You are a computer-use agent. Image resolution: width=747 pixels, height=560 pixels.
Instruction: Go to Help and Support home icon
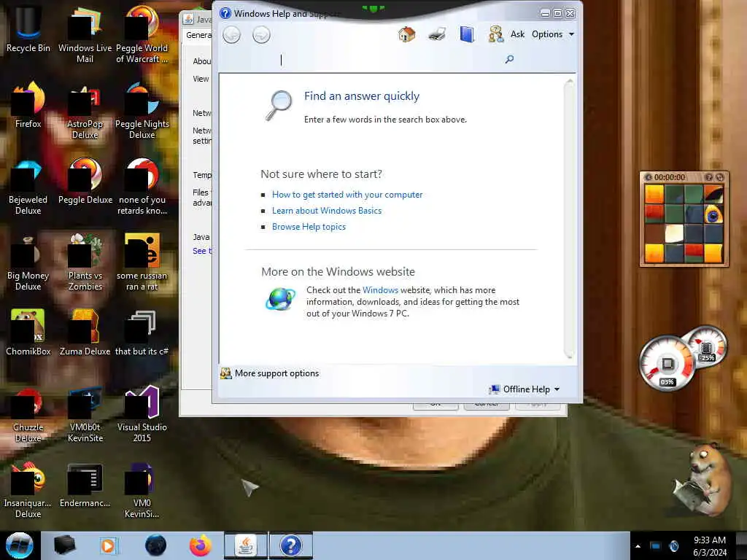[x=406, y=34]
